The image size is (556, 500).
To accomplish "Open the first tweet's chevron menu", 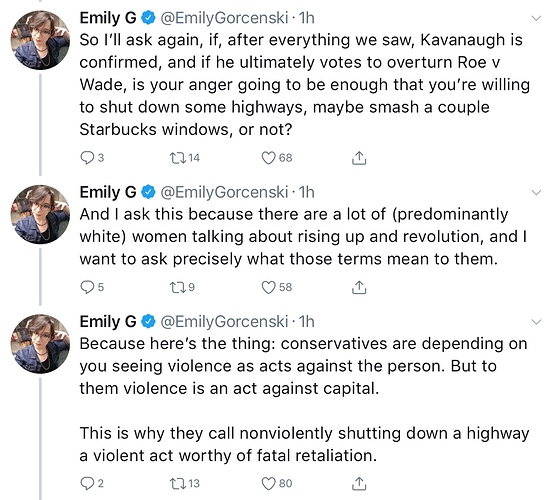I will point(537,18).
